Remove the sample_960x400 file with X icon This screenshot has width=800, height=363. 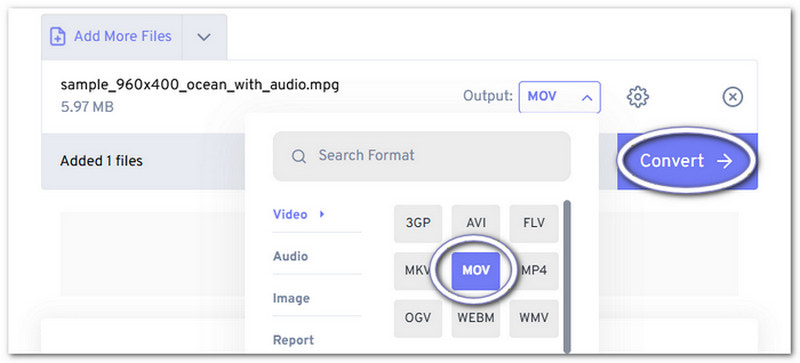pos(733,96)
